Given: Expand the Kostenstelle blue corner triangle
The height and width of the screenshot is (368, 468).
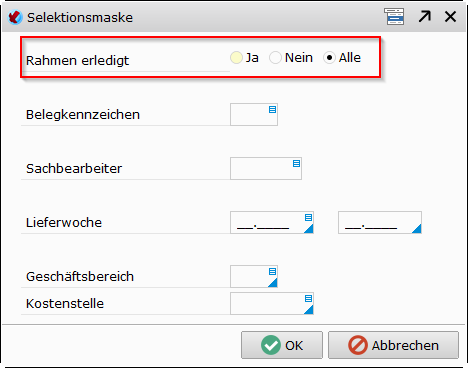Looking at the screenshot, I should click(309, 310).
